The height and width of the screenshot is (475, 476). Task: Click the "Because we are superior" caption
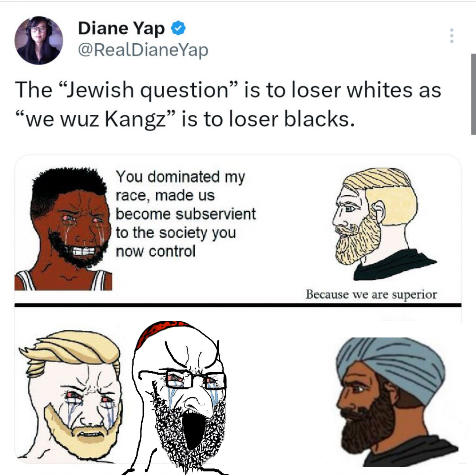pos(371,294)
